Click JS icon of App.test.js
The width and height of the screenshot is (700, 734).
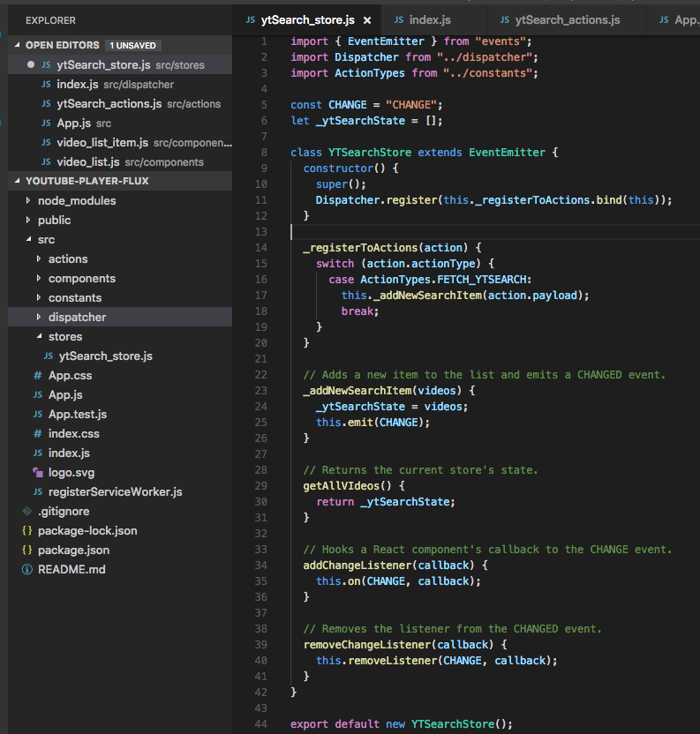click(x=38, y=415)
